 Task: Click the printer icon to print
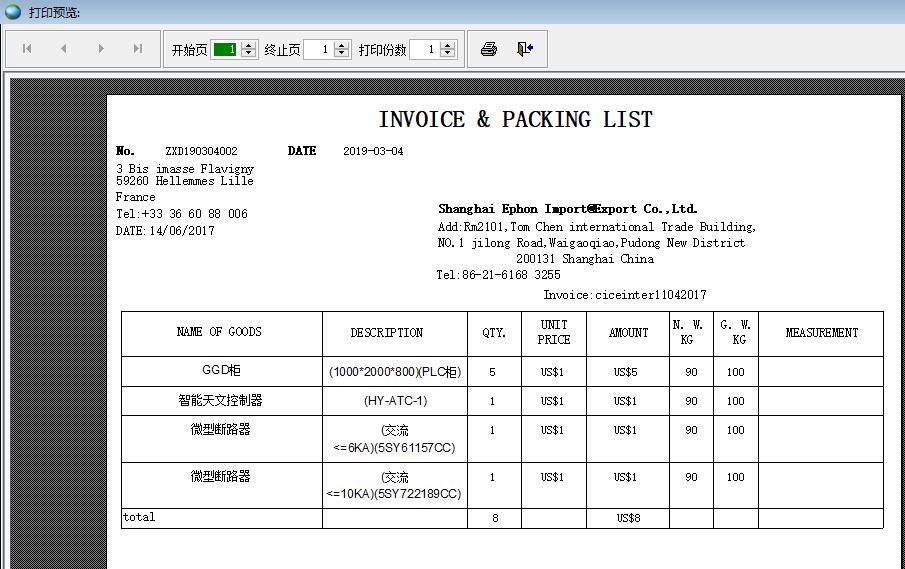(489, 49)
